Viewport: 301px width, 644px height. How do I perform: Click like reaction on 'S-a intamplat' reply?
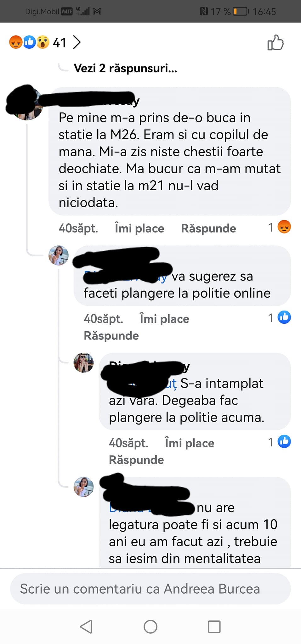tap(284, 442)
